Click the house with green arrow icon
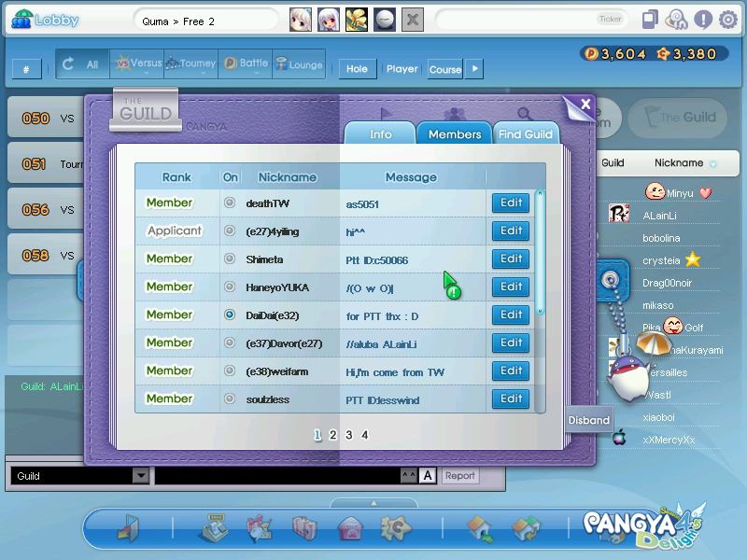This screenshot has height=560, width=747. tap(481, 528)
